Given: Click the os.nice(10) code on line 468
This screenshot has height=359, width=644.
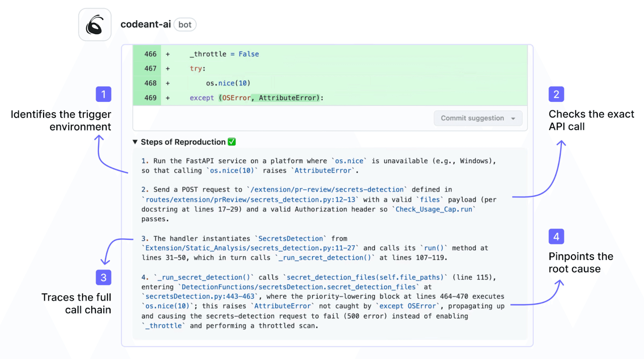Looking at the screenshot, I should (228, 83).
